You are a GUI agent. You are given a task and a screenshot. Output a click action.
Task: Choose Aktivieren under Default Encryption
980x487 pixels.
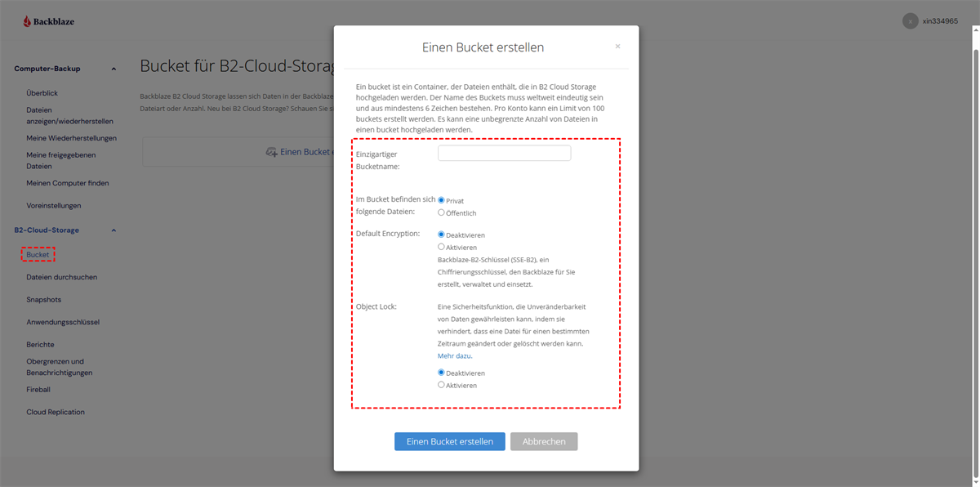pos(442,247)
